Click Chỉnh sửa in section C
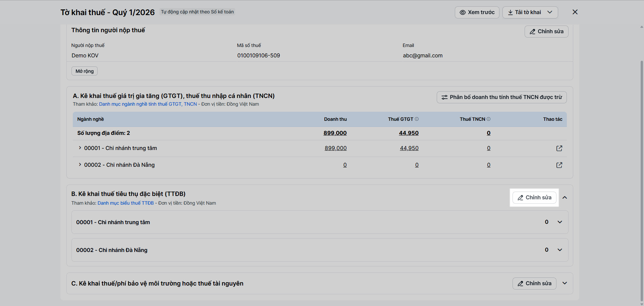The width and height of the screenshot is (644, 306). [534, 284]
